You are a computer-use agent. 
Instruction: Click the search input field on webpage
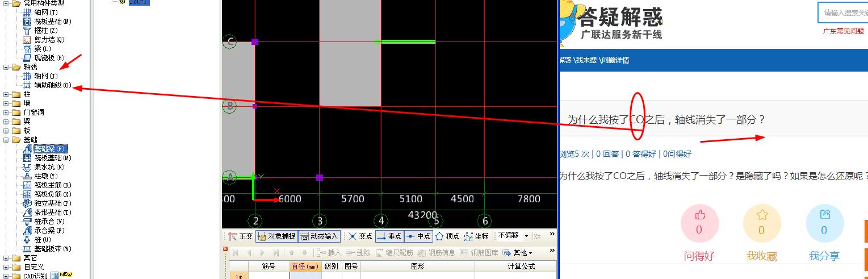[843, 13]
